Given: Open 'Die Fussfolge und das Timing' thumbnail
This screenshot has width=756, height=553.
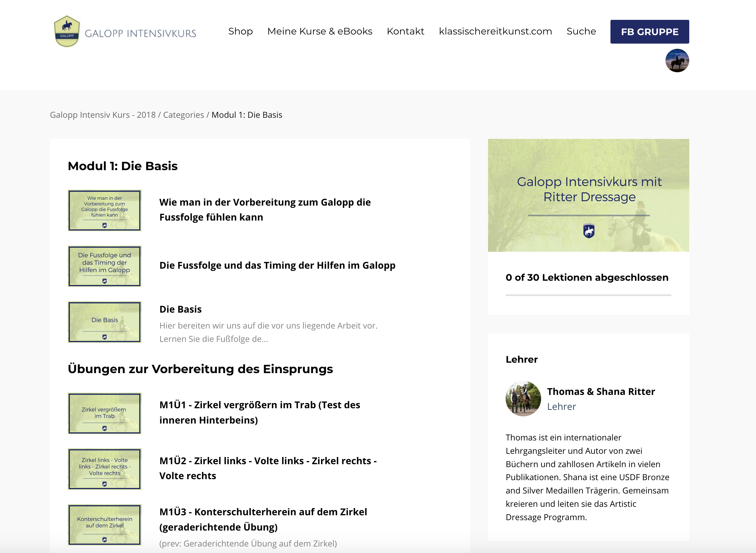Looking at the screenshot, I should pos(105,266).
